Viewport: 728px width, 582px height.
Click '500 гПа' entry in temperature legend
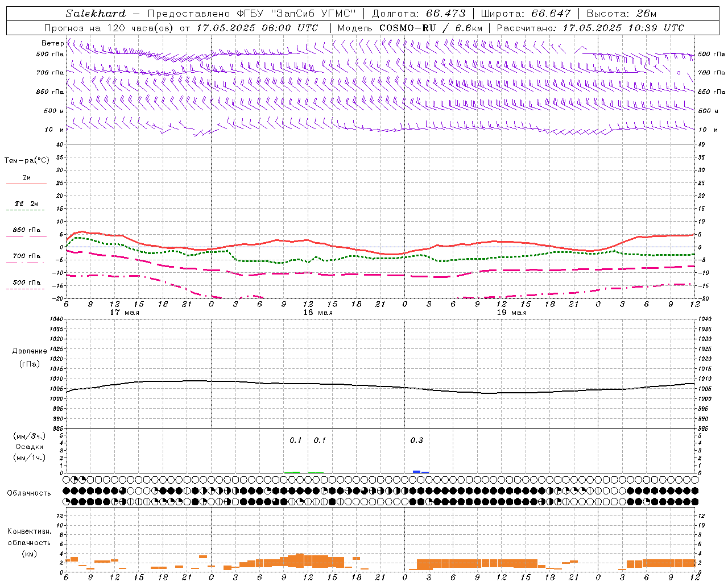27,282
